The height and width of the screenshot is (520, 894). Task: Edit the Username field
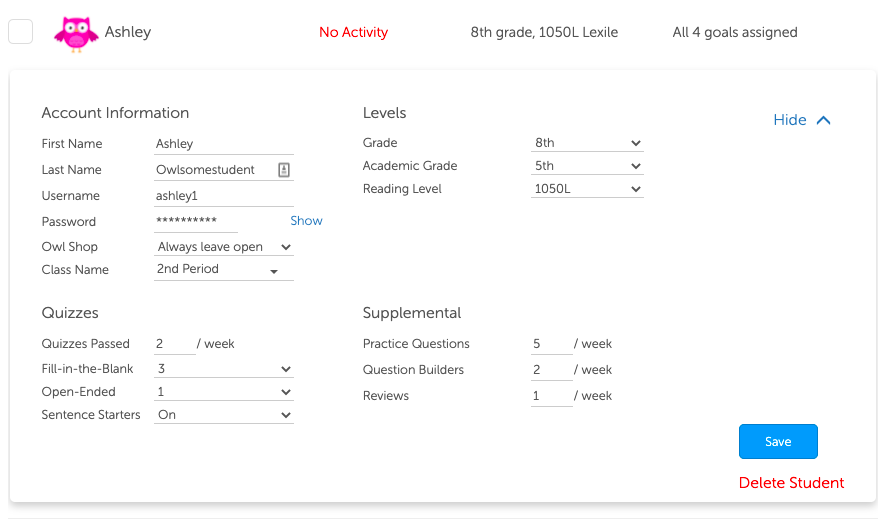[223, 196]
